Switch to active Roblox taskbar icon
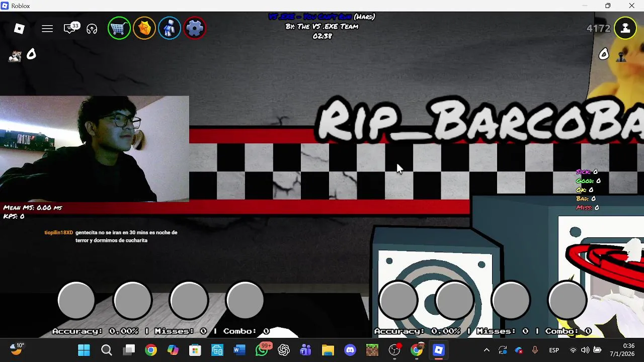 [439, 350]
